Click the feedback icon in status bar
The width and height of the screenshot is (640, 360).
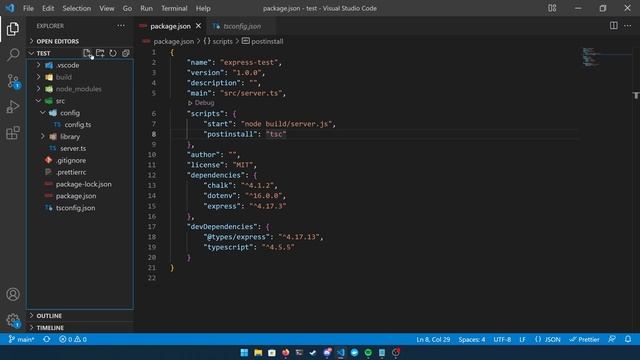612,339
